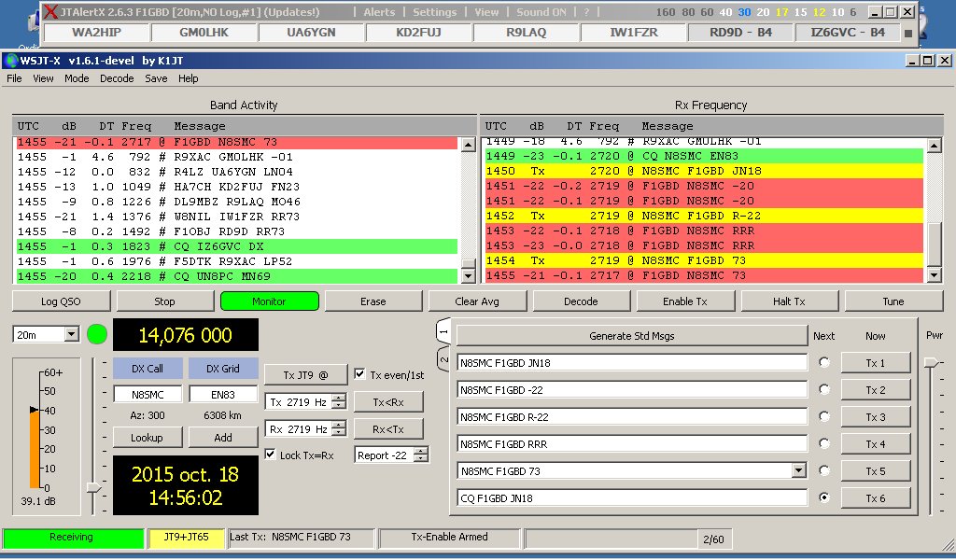Click the Enable Tx button
This screenshot has height=560, width=956.
point(685,301)
